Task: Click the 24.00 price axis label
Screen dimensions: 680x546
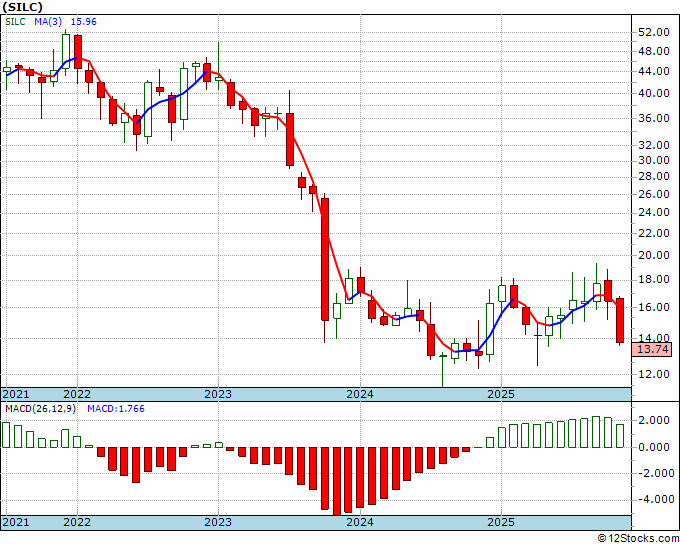Action: [x=654, y=213]
